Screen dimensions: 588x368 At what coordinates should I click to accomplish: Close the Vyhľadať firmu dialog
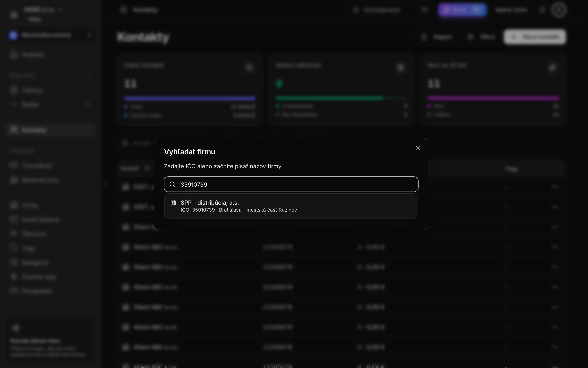tap(418, 148)
